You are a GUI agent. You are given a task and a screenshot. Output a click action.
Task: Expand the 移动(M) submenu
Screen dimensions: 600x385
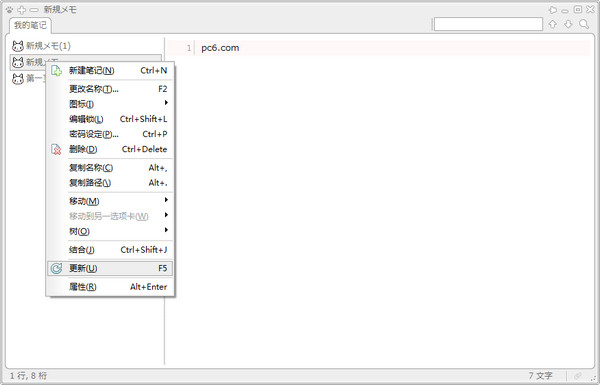coord(110,201)
